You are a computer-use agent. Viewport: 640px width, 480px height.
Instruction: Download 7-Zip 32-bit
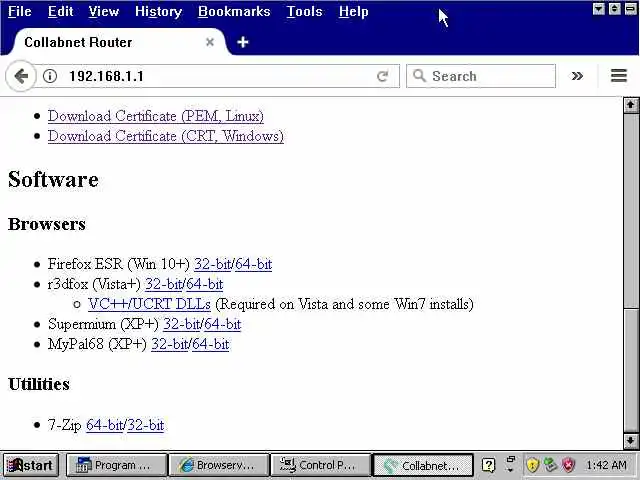coord(146,425)
